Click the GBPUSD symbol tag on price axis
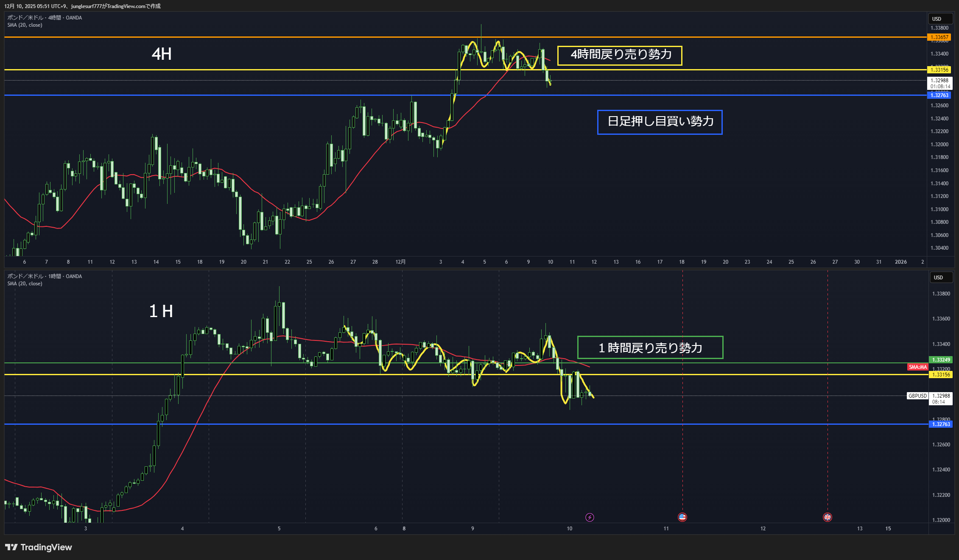The image size is (959, 560). 917,396
